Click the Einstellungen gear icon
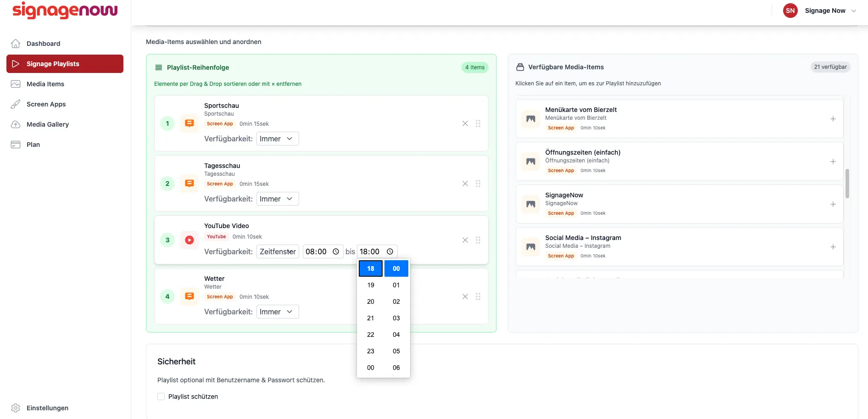The width and height of the screenshot is (868, 419). pos(16,408)
